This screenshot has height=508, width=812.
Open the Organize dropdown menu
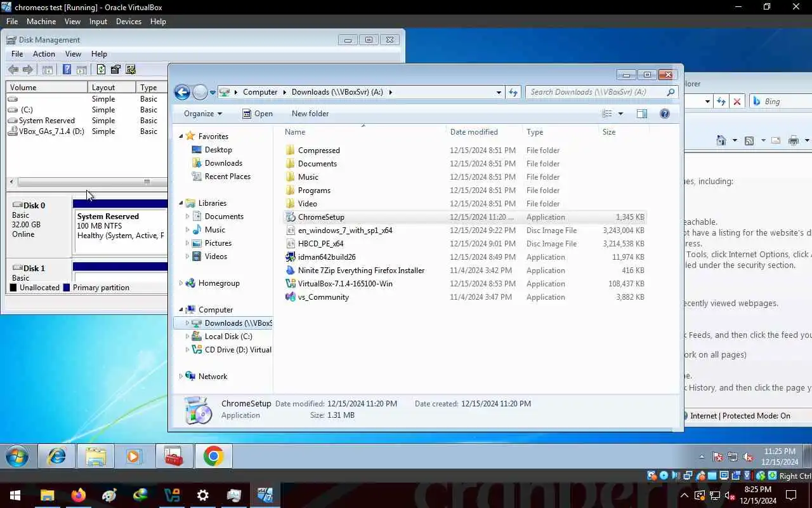tap(203, 114)
